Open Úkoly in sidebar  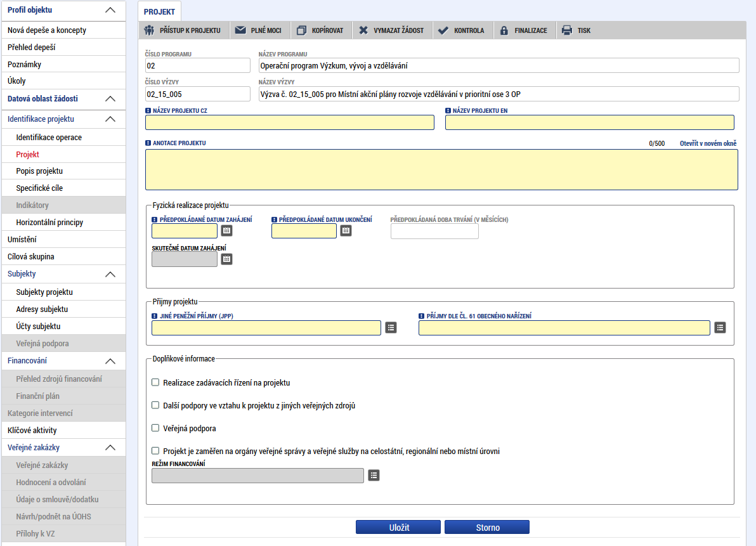tap(63, 81)
